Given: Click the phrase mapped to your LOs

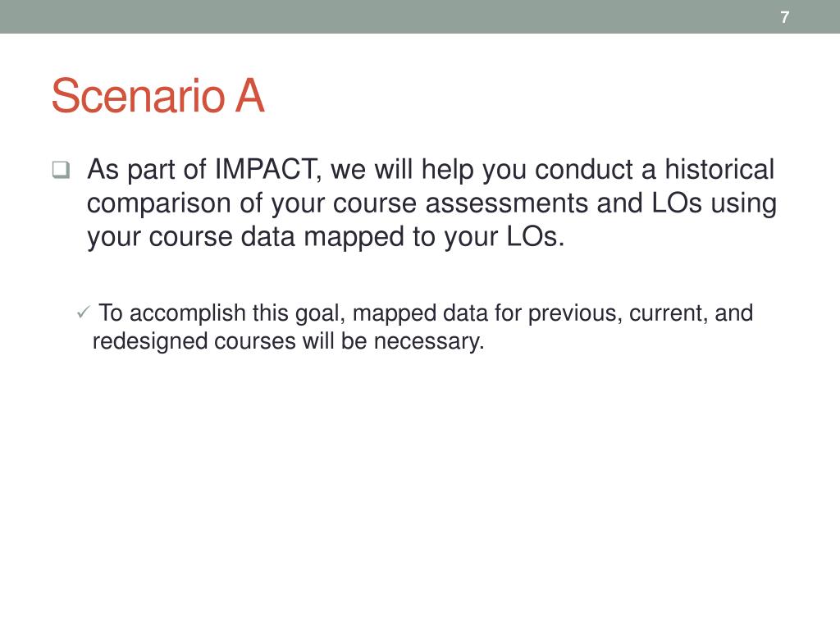Looking at the screenshot, I should 434,237.
